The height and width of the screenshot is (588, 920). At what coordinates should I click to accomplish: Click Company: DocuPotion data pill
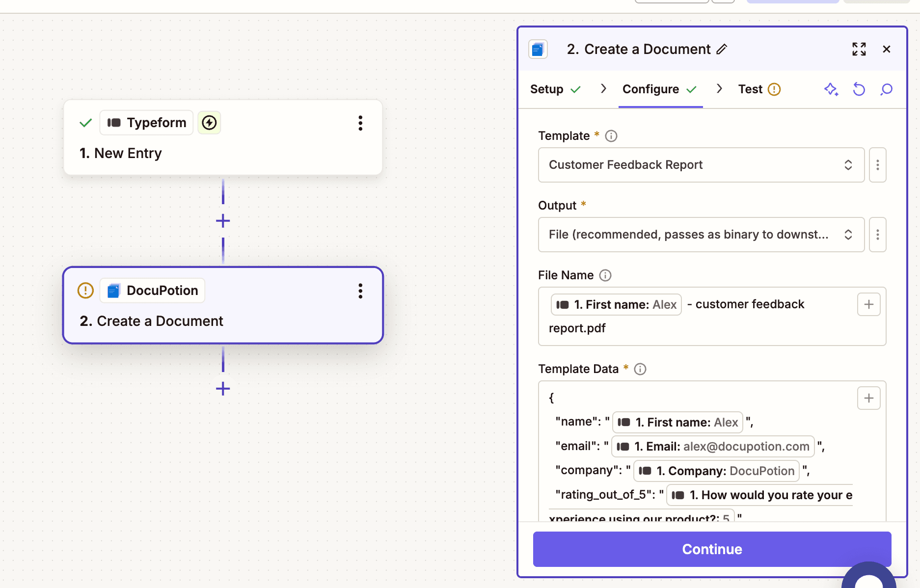pos(716,471)
